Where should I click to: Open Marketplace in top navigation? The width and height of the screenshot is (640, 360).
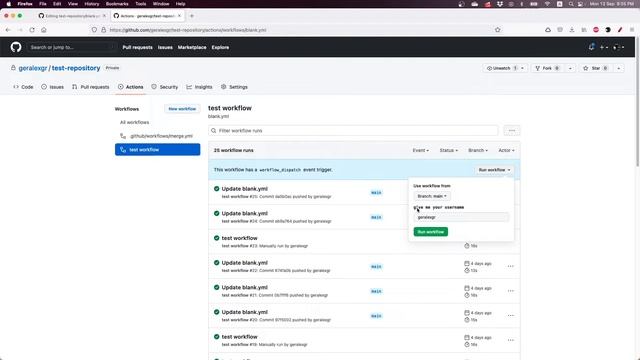[192, 47]
